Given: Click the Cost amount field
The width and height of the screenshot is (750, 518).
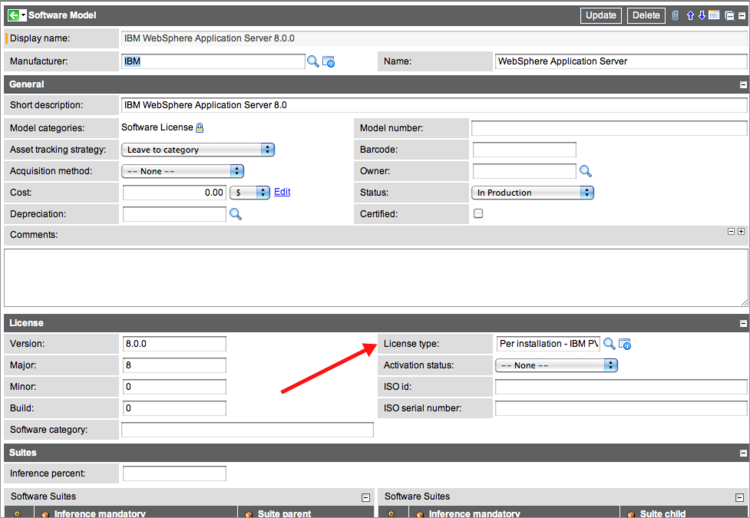Looking at the screenshot, I should click(x=174, y=193).
